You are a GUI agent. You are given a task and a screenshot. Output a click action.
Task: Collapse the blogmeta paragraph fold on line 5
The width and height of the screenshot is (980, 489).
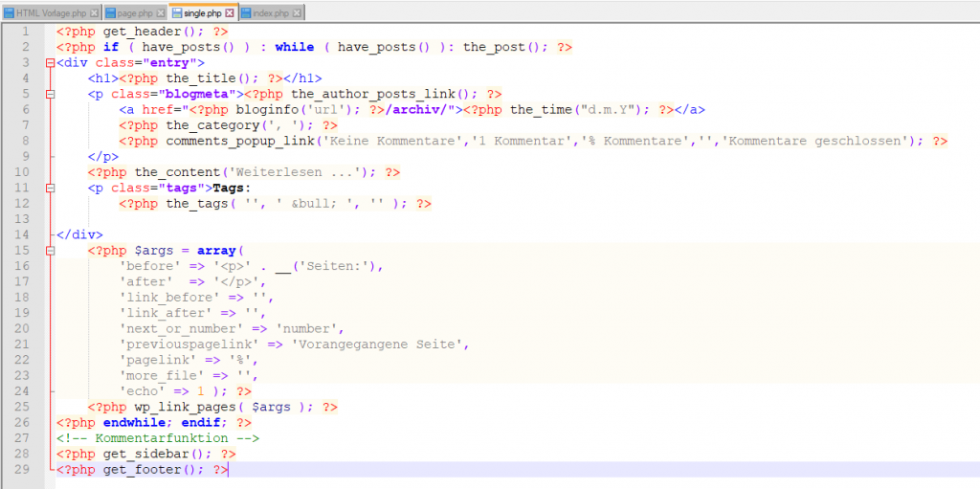pos(50,94)
